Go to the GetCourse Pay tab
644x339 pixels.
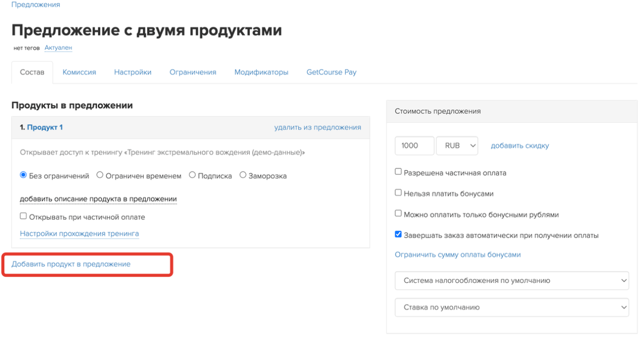331,72
